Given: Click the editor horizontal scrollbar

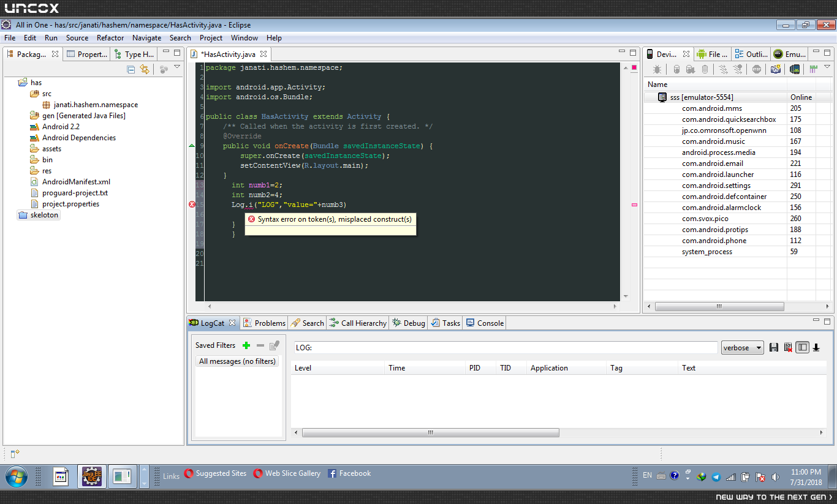Looking at the screenshot, I should click(414, 306).
